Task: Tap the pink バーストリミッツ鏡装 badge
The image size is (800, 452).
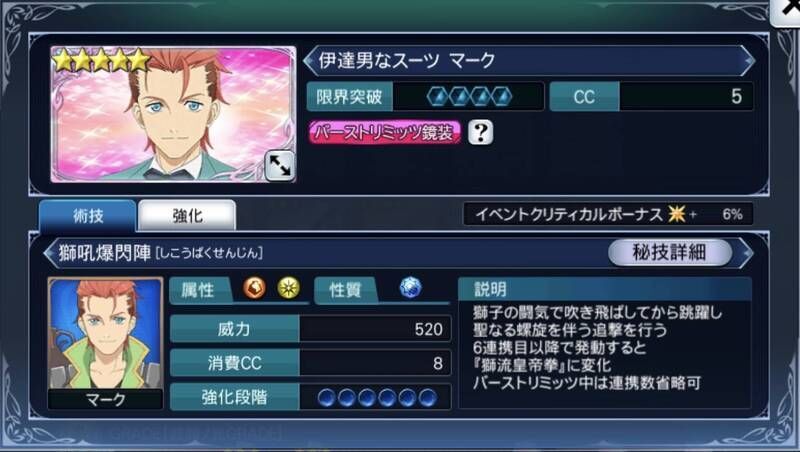Action: pyautogui.click(x=385, y=133)
